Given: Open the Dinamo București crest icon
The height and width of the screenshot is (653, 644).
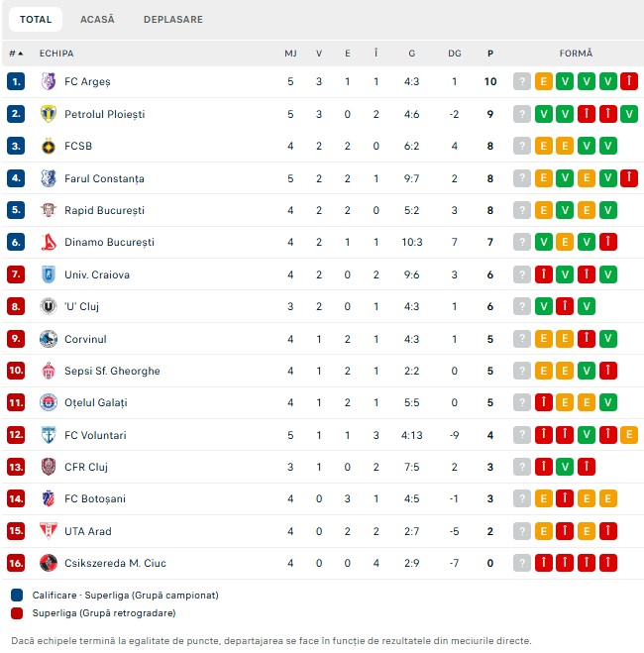Looking at the screenshot, I should 49,242.
